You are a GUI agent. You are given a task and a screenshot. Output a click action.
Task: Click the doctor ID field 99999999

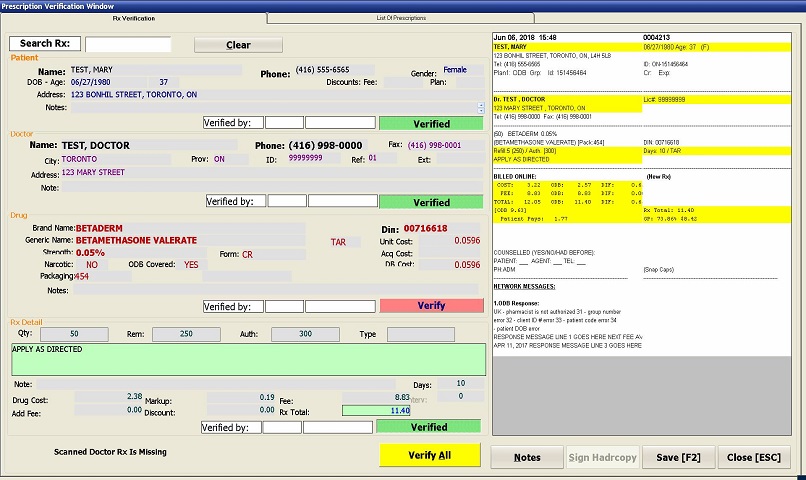pyautogui.click(x=313, y=159)
